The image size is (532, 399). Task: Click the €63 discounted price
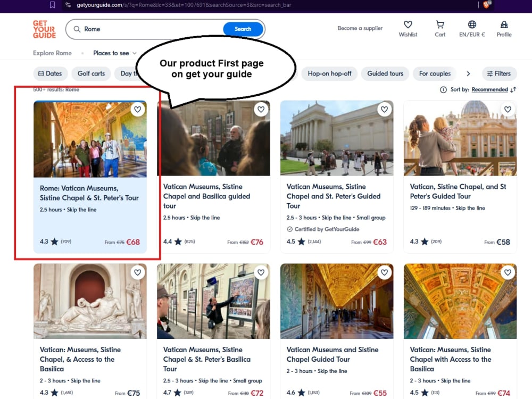pyautogui.click(x=380, y=242)
